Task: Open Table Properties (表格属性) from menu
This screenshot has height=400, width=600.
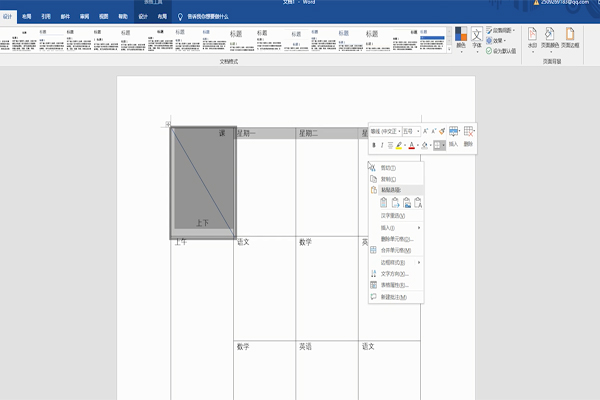Action: 396,285
